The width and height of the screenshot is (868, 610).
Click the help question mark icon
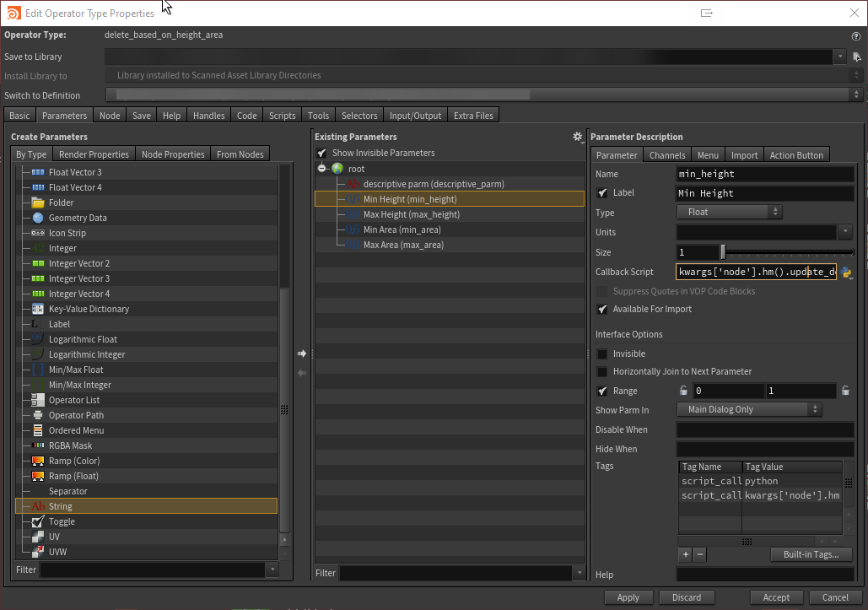click(x=856, y=36)
